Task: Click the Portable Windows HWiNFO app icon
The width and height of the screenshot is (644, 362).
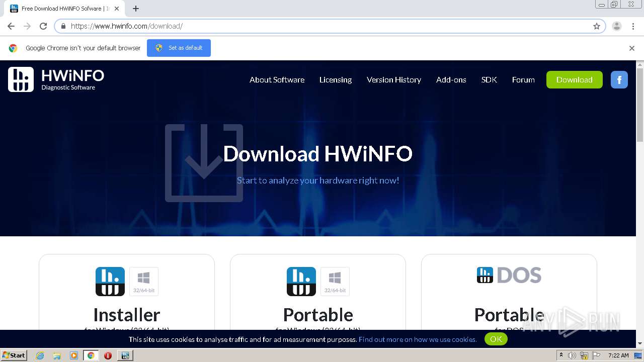Action: (301, 282)
